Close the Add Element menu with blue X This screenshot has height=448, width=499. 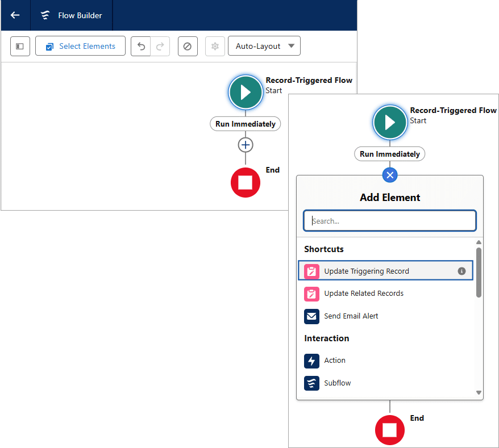tap(390, 175)
